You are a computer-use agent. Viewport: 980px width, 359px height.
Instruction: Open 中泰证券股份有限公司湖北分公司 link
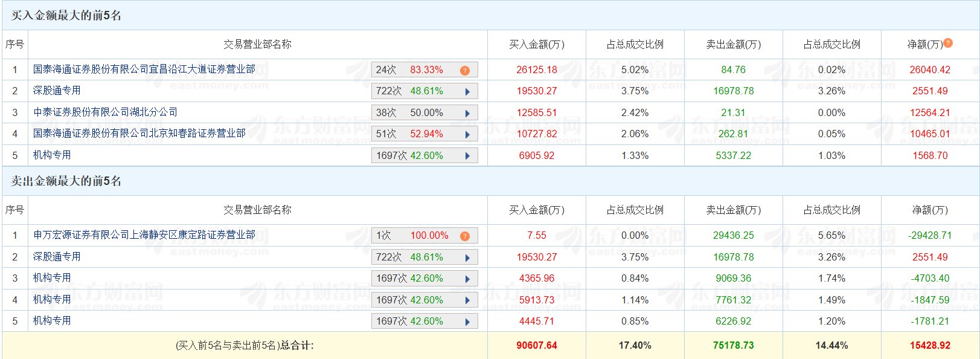106,112
